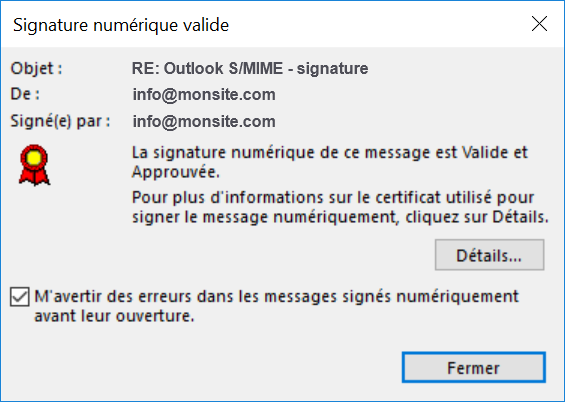Dismiss the dialog with the Fermer button
This screenshot has height=402, width=565.
[473, 367]
